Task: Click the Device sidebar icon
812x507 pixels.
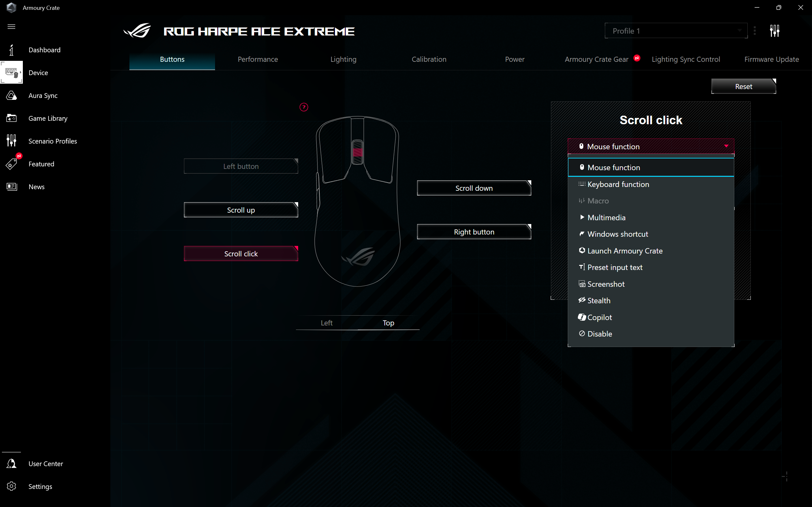Action: [11, 73]
